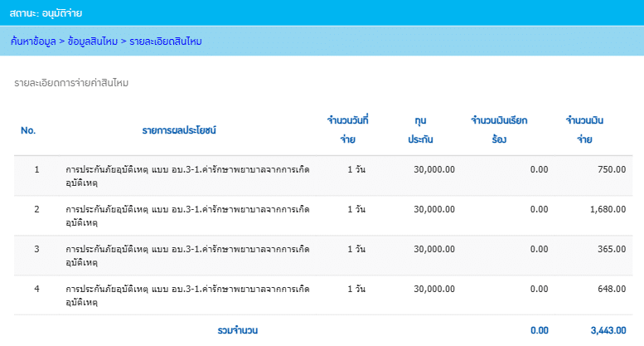
Task: Click the ทุนประกัน column header
Action: click(x=420, y=129)
